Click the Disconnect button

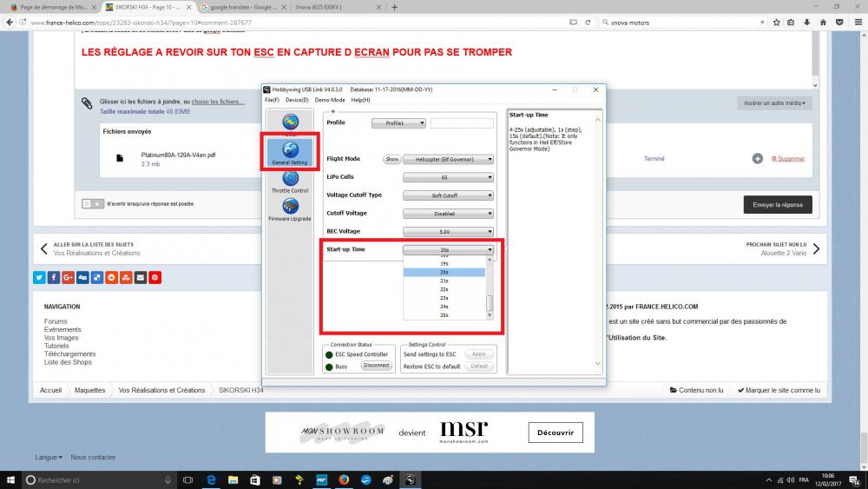[x=377, y=366]
